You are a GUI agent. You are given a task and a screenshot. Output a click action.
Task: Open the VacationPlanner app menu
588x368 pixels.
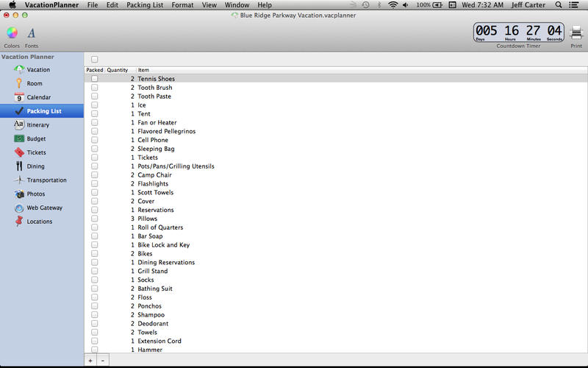pos(51,5)
